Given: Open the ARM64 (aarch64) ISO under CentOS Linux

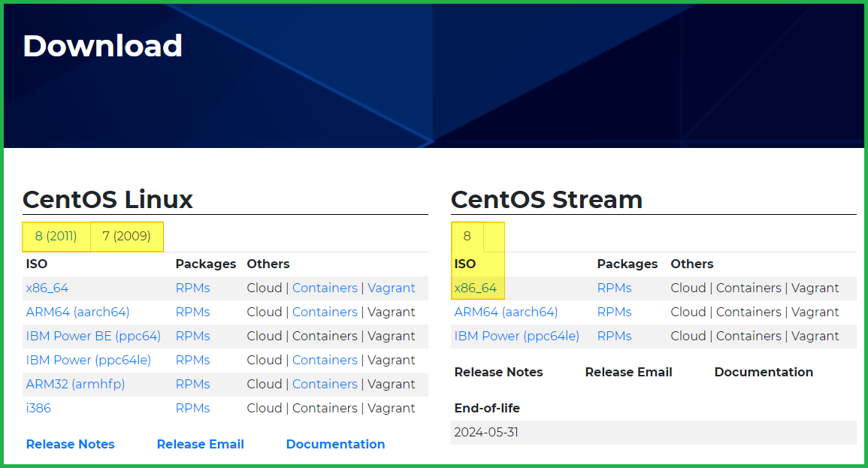Looking at the screenshot, I should point(77,312).
